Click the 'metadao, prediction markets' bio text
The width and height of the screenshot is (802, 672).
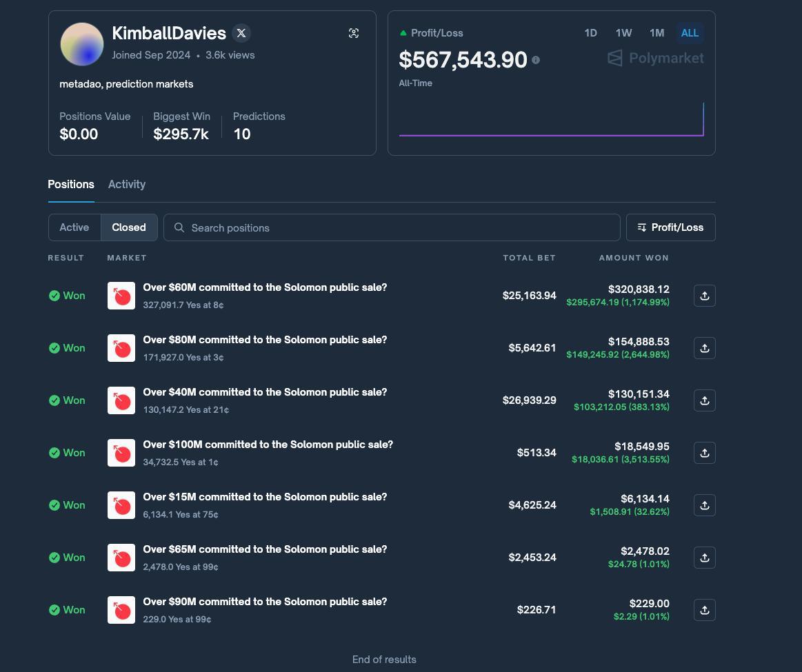click(x=126, y=84)
